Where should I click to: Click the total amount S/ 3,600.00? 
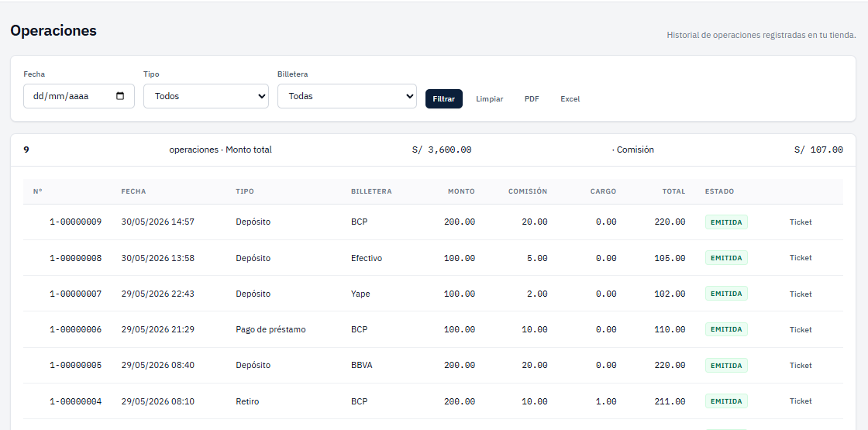442,150
